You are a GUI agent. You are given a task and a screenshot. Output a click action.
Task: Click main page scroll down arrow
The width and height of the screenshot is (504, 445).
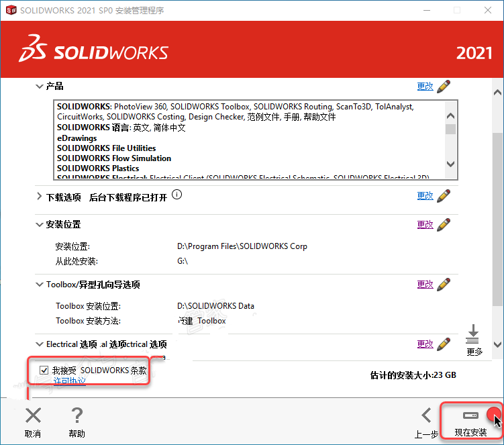pyautogui.click(x=497, y=344)
